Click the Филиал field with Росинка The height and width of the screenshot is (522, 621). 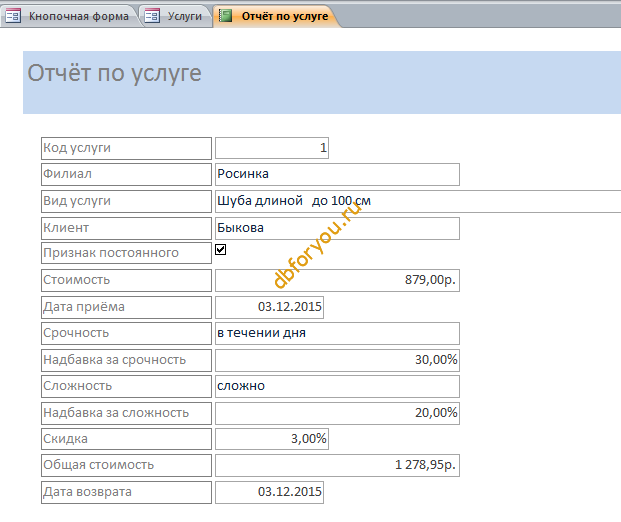point(337,174)
